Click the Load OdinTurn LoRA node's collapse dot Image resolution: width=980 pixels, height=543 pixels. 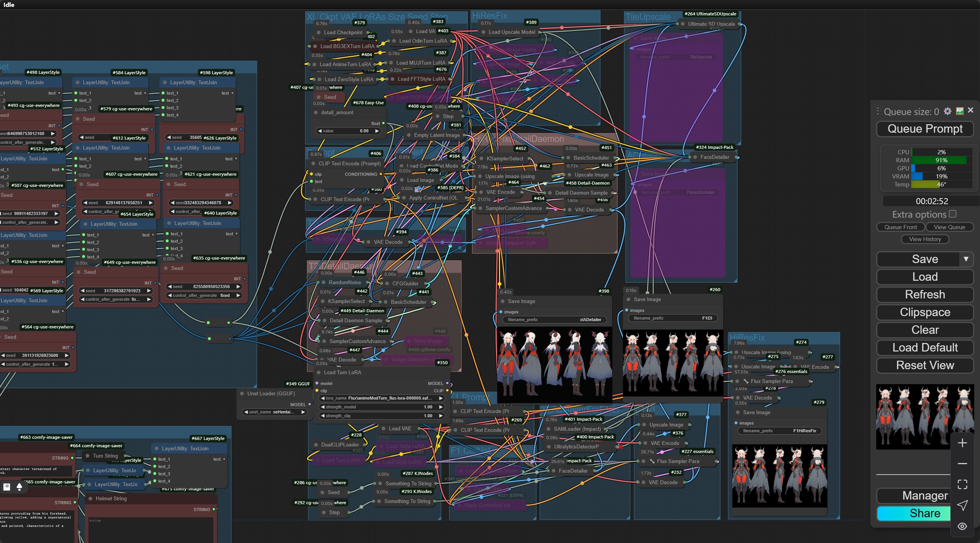point(394,41)
